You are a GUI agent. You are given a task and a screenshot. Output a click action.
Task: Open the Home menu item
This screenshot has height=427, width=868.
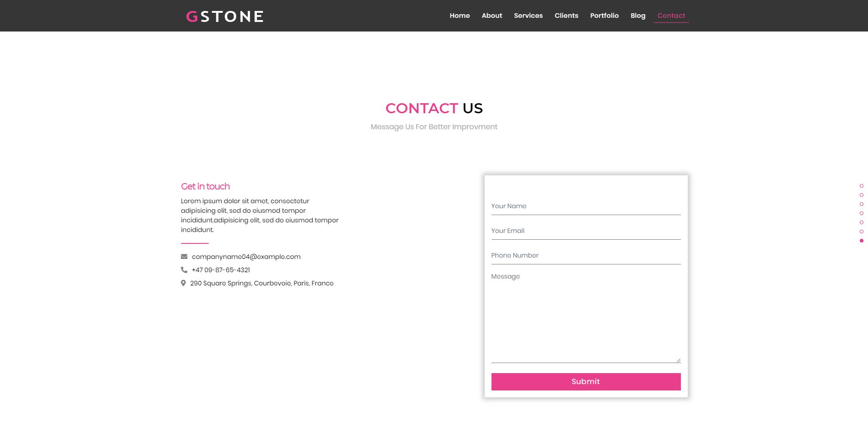pyautogui.click(x=460, y=16)
